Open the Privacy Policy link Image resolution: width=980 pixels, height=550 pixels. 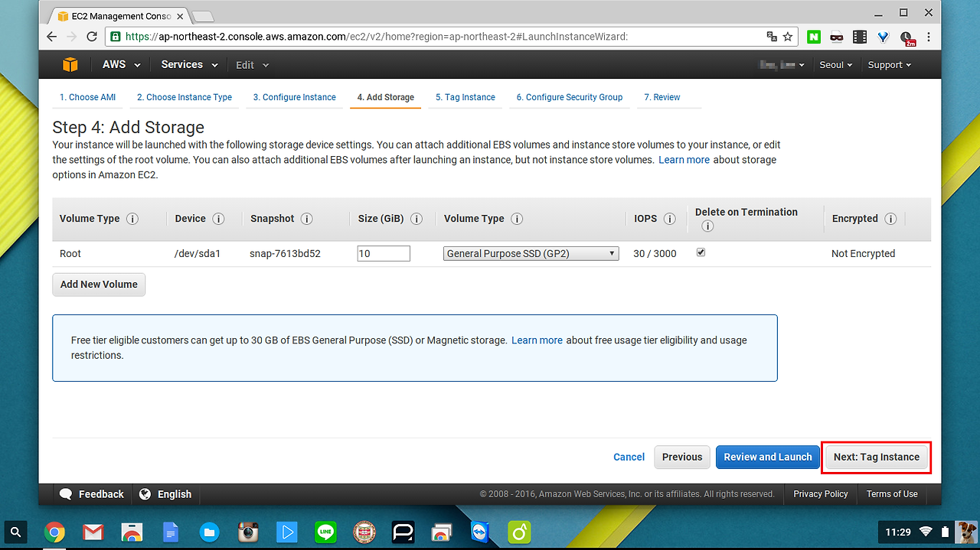click(x=821, y=494)
